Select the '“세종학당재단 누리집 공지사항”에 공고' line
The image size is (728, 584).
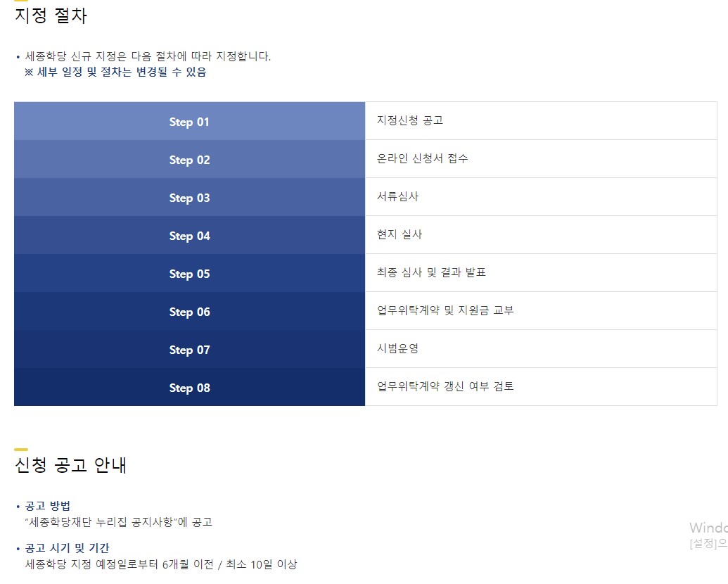click(x=118, y=522)
